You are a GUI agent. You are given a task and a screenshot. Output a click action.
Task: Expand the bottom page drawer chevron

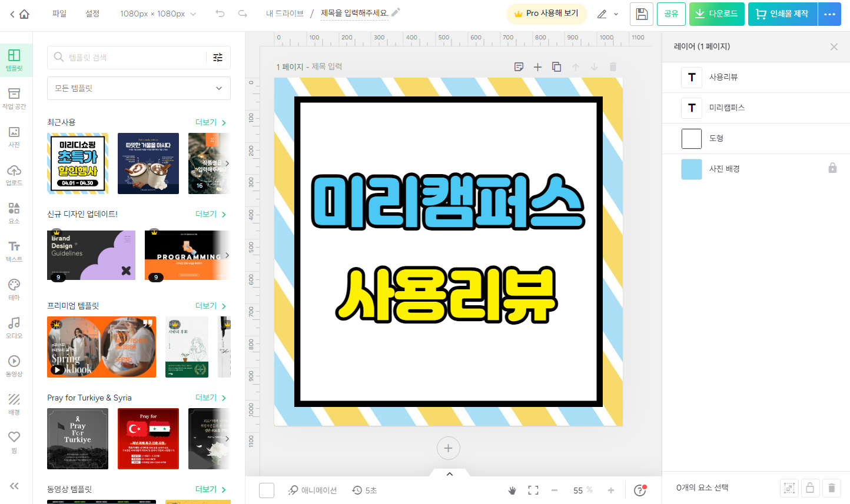click(449, 473)
